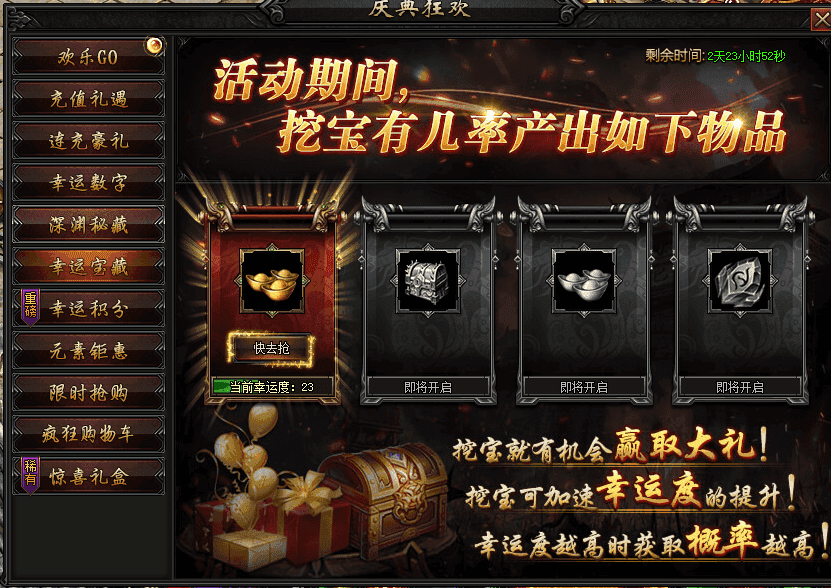831x588 pixels.
Task: Click the gold ingots reward icon
Action: point(272,281)
